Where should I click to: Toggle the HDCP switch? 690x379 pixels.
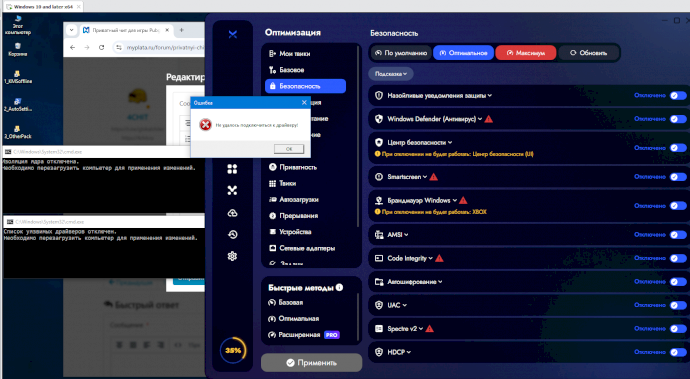[x=678, y=352]
